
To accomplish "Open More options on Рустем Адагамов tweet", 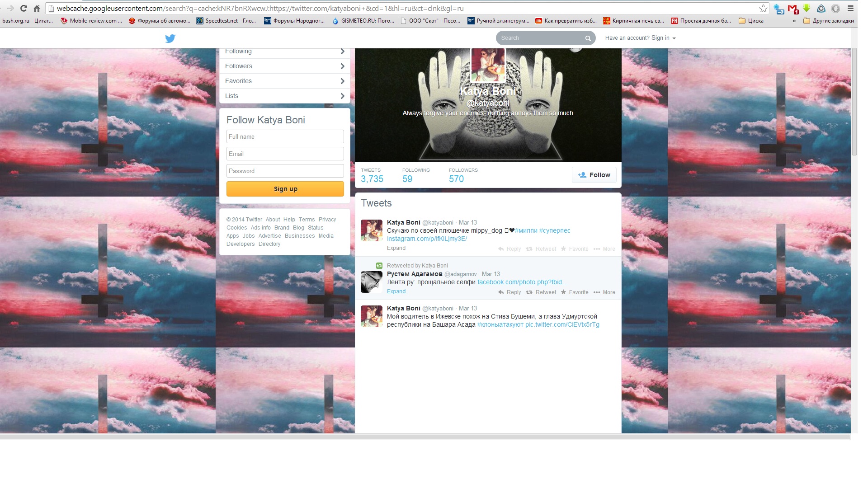I will pos(604,292).
